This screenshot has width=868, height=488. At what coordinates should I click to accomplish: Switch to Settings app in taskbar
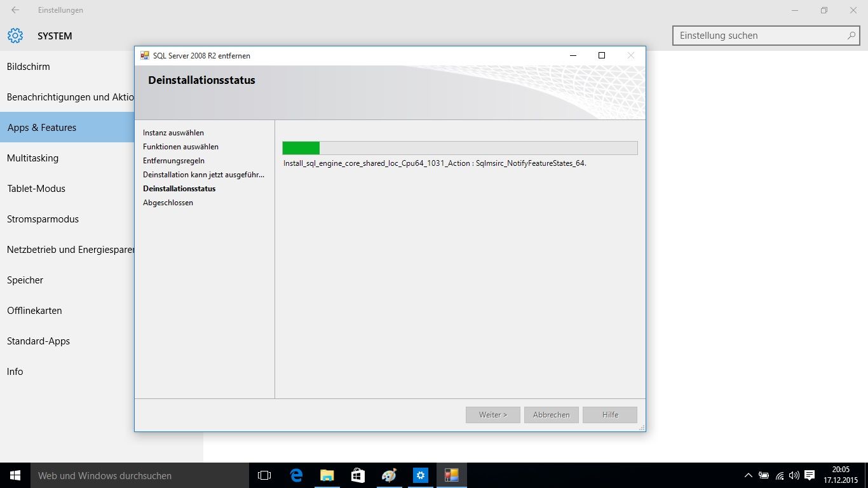[x=420, y=475]
